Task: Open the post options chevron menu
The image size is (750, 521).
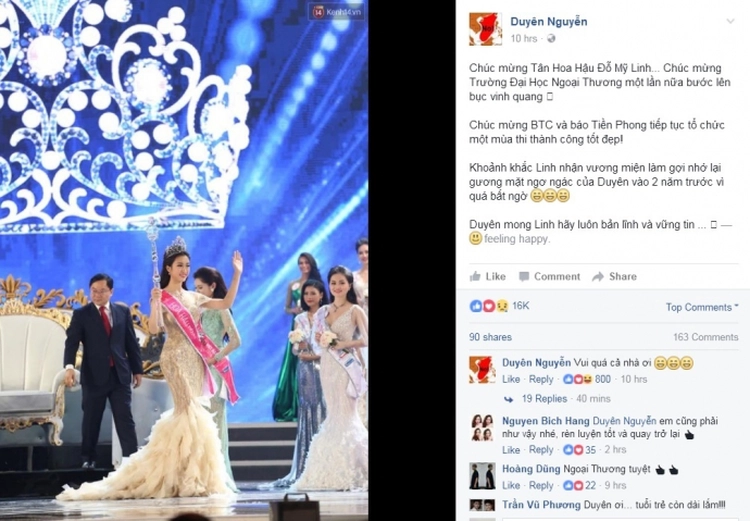Action: [730, 21]
